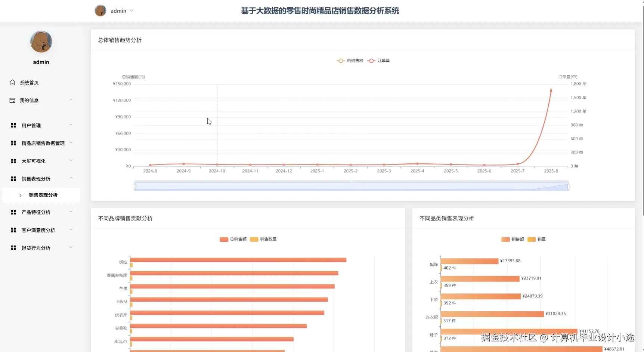Click the 392 件 quantity label
The height and width of the screenshot is (352, 644).
[450, 303]
